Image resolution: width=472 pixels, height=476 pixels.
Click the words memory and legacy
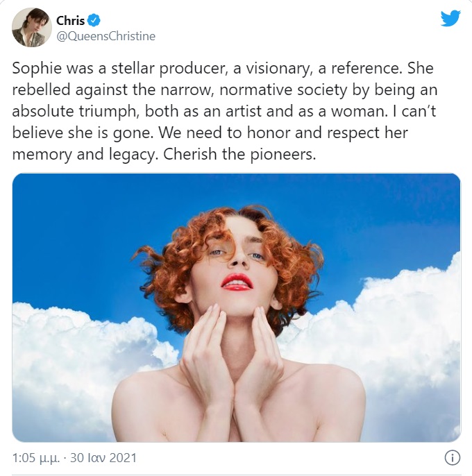84,154
